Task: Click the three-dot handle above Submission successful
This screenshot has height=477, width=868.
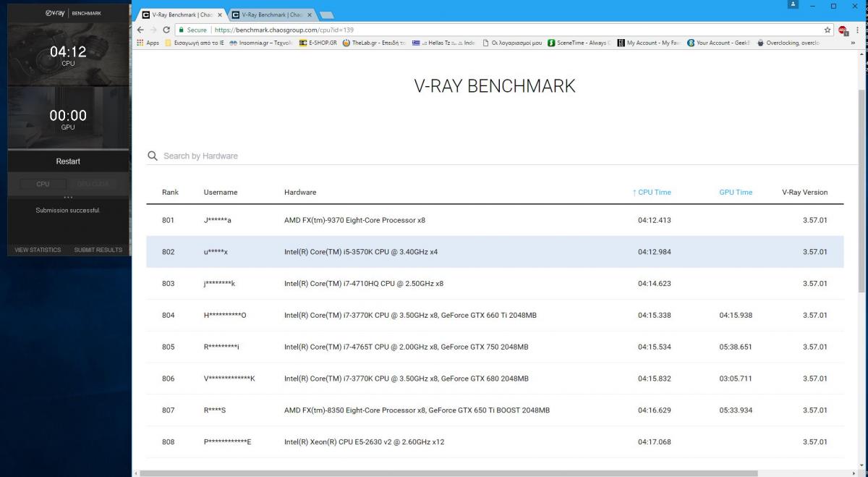Action: click(68, 198)
